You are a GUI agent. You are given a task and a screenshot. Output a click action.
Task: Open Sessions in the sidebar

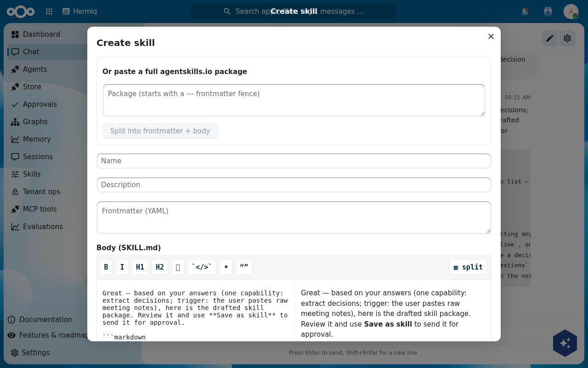pyautogui.click(x=38, y=157)
